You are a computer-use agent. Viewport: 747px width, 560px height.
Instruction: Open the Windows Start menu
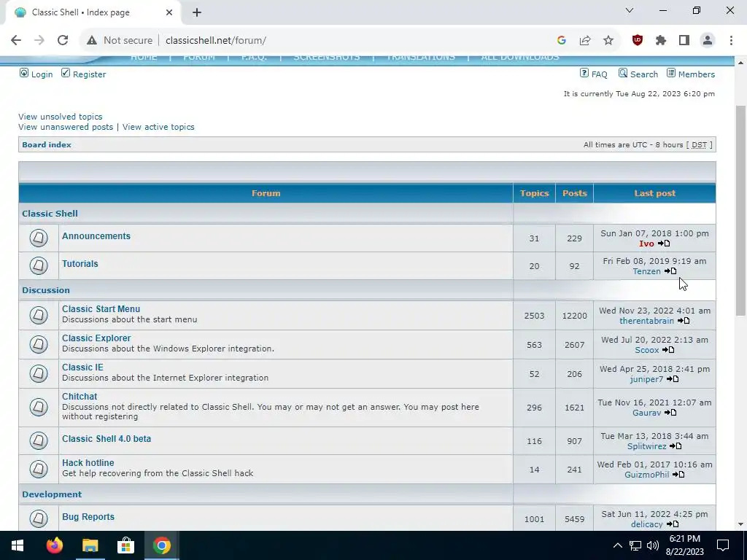pyautogui.click(x=18, y=545)
